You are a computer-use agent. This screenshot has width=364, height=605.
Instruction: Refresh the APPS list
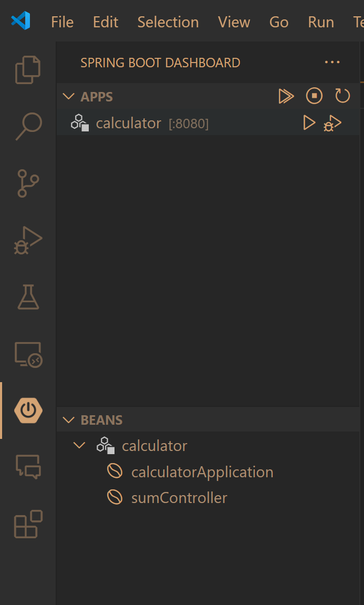click(x=342, y=96)
